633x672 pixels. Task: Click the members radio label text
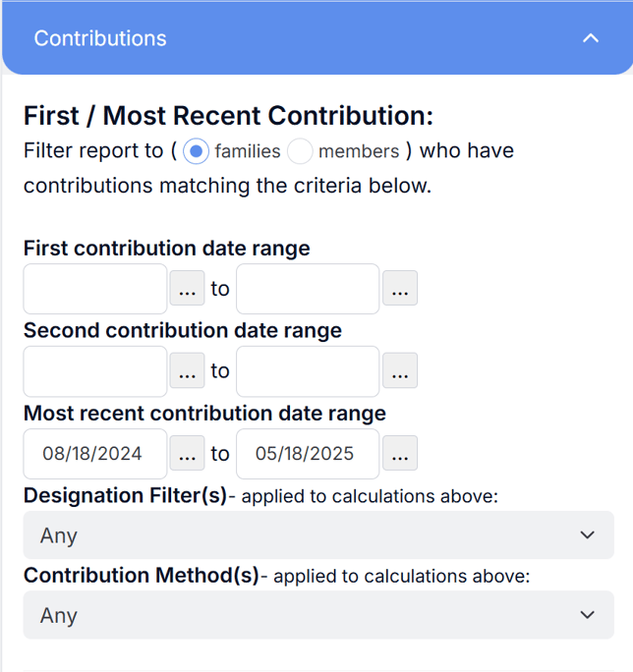(359, 151)
